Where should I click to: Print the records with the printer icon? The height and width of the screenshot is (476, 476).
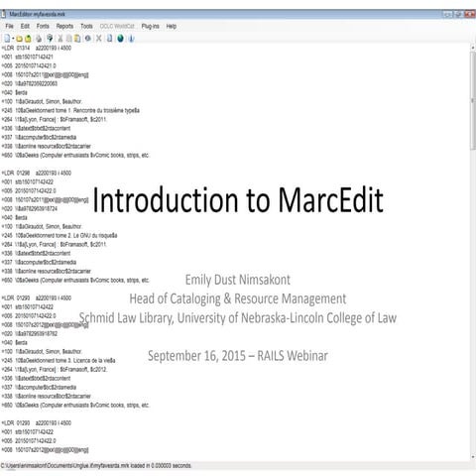click(x=39, y=39)
